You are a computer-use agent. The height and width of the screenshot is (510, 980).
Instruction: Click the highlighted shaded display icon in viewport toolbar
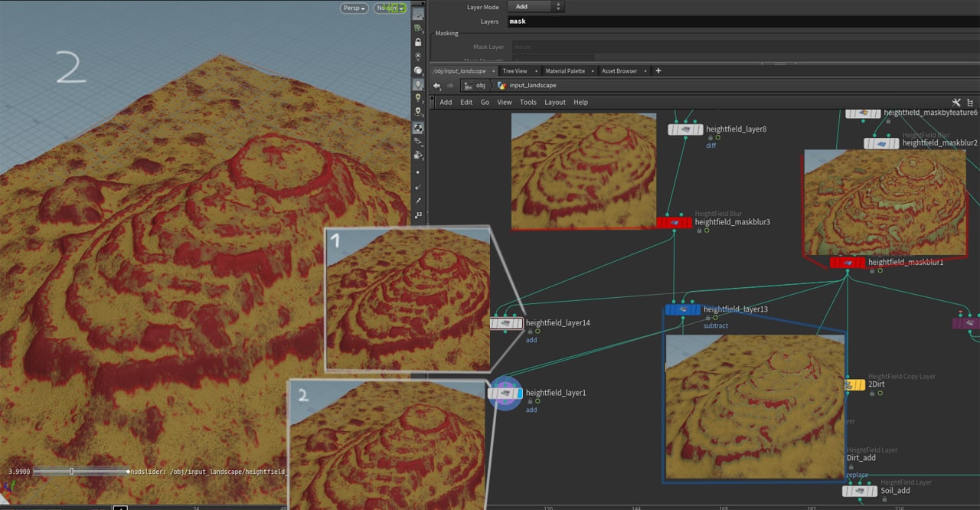(x=418, y=128)
